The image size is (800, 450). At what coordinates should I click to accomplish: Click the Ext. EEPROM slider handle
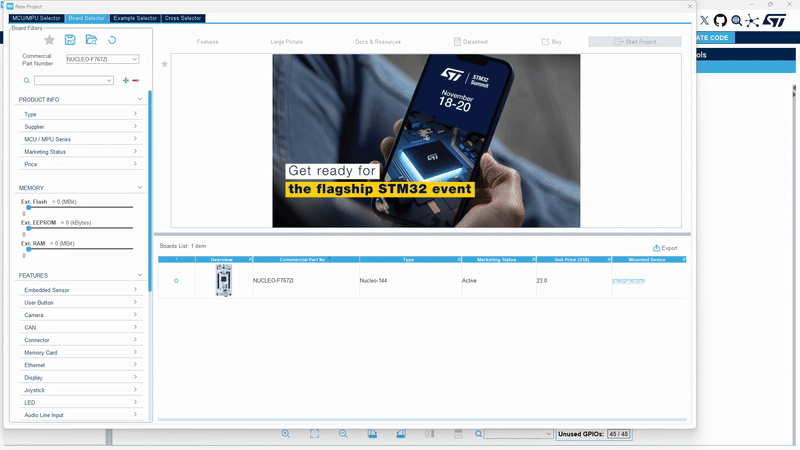pyautogui.click(x=29, y=228)
